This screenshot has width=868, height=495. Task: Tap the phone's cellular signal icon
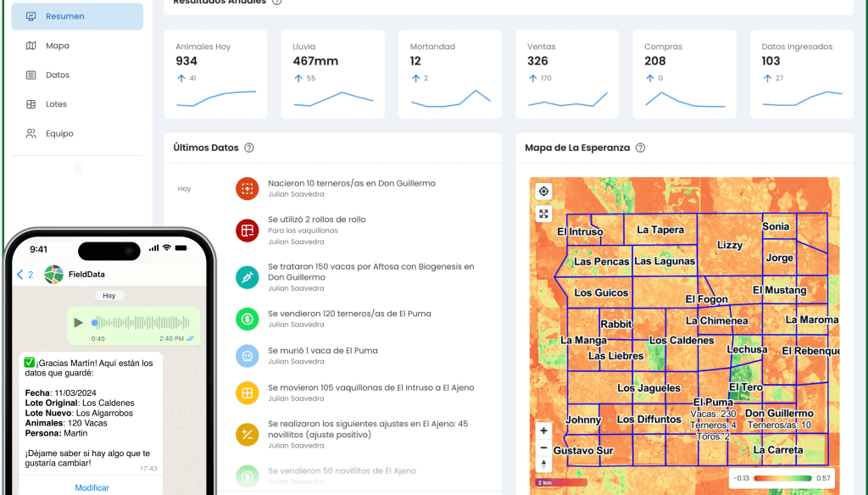click(154, 248)
